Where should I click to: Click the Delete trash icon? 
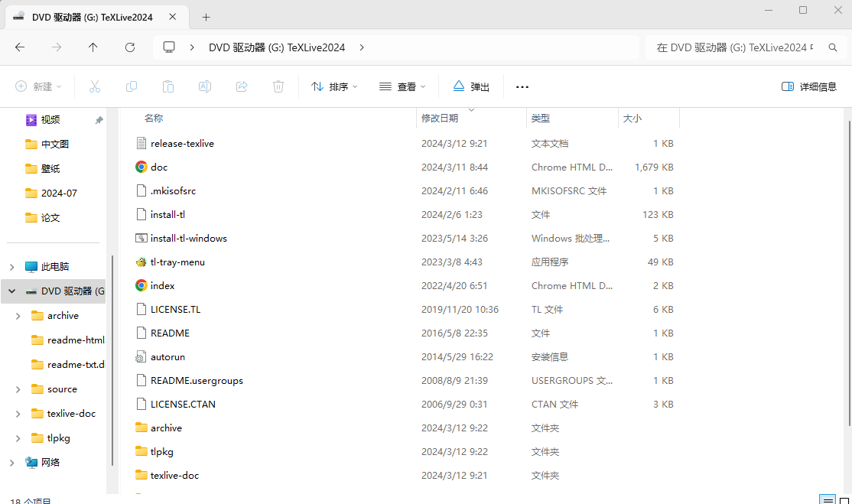pos(278,86)
